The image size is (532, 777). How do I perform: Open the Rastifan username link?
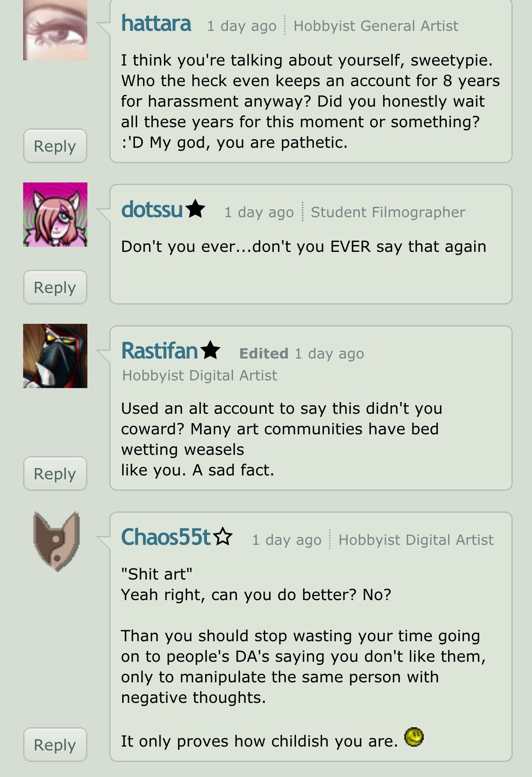[159, 351]
